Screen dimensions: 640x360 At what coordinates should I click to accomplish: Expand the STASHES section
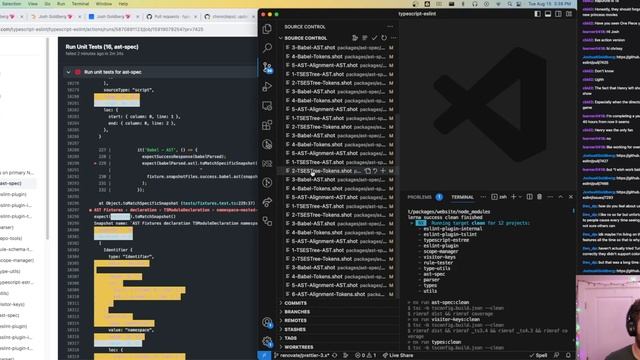[x=295, y=329]
